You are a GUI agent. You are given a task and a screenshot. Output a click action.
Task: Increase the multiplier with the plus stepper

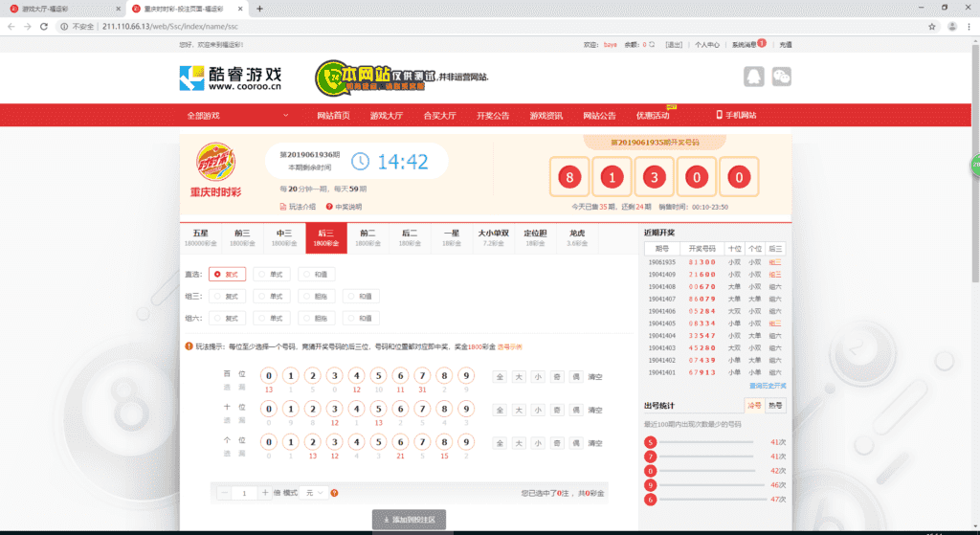click(x=265, y=493)
